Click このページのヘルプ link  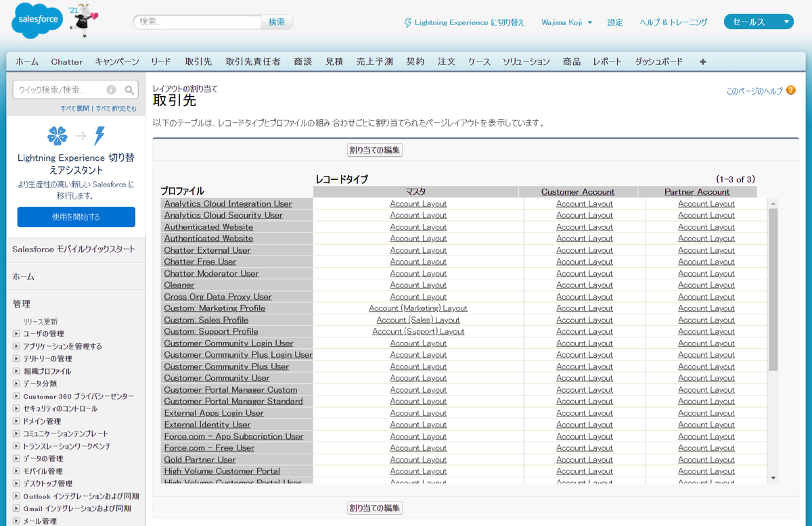click(x=754, y=91)
